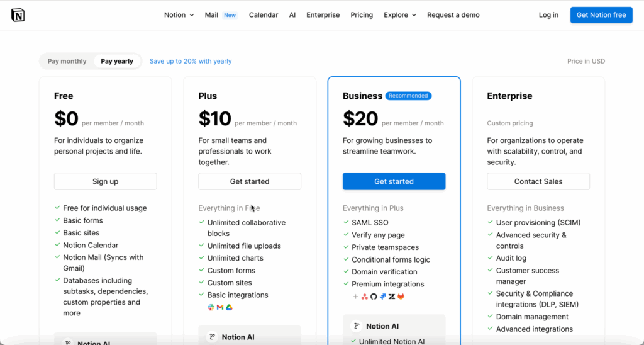Viewport: 644px width, 345px height.
Task: Click the Free for individual usage feature
Action: coord(105,208)
